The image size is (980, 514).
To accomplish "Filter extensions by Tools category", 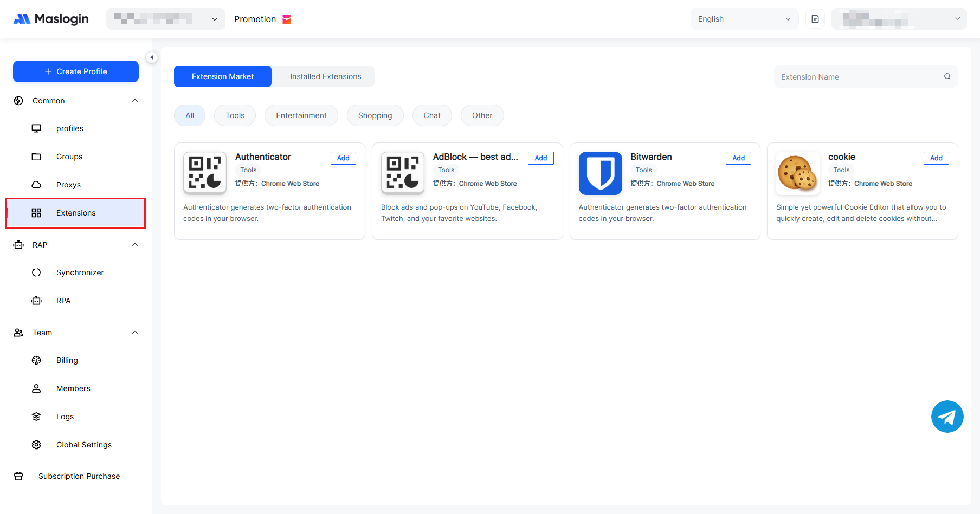I will pos(235,115).
